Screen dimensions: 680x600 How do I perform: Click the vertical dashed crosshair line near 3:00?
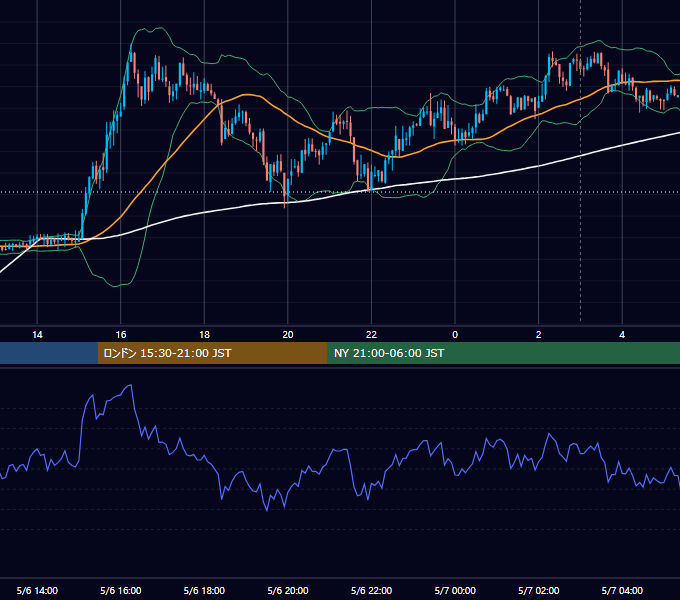pyautogui.click(x=581, y=161)
